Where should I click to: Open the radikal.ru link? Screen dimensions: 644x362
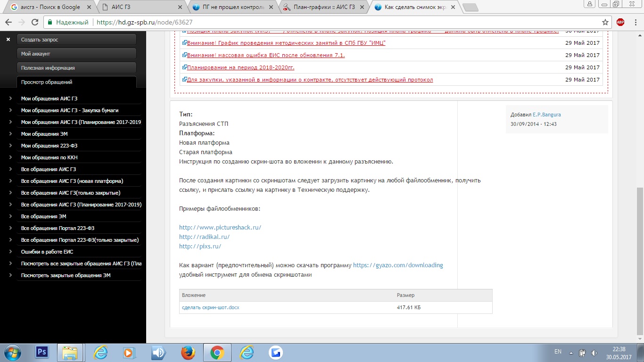tap(205, 237)
